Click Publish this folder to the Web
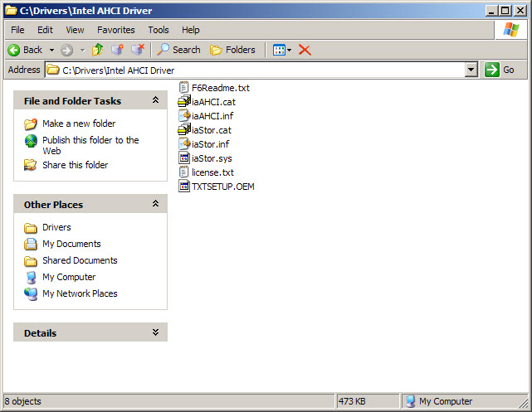The height and width of the screenshot is (412, 532). point(90,145)
